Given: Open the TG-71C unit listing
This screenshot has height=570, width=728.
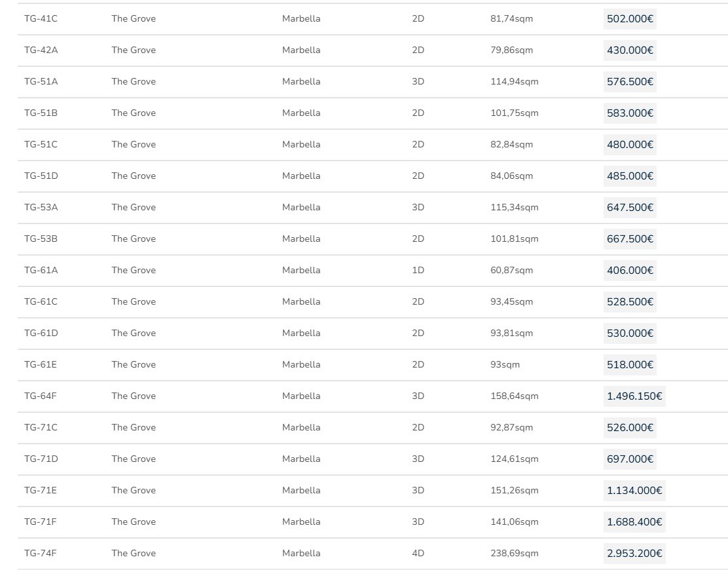Looking at the screenshot, I should [41, 428].
